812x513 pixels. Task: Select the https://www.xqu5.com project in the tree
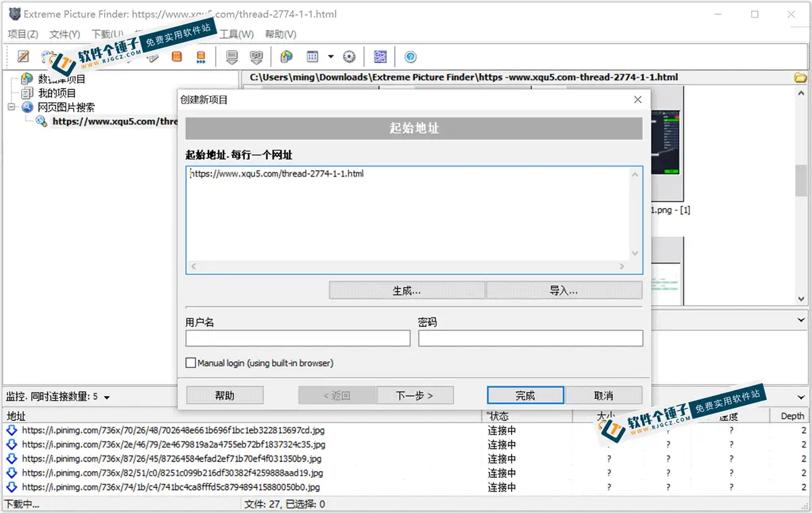pos(115,122)
